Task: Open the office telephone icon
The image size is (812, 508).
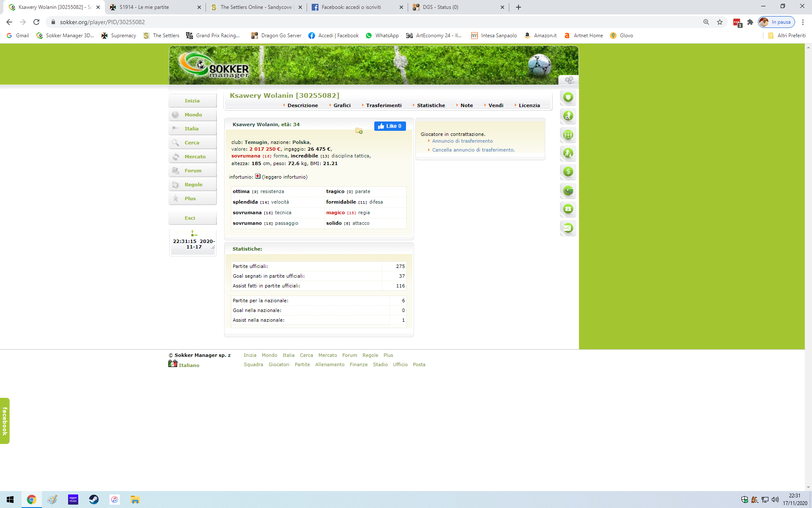Action: [568, 209]
